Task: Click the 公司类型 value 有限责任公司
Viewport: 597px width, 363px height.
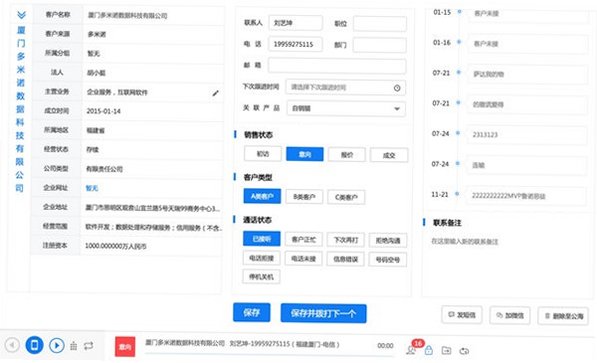Action: pos(104,169)
